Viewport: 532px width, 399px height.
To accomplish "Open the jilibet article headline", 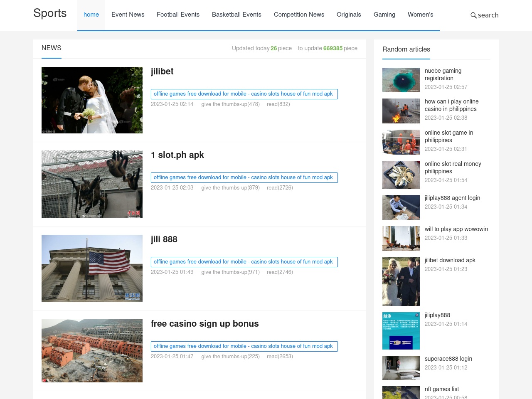I will tap(162, 71).
